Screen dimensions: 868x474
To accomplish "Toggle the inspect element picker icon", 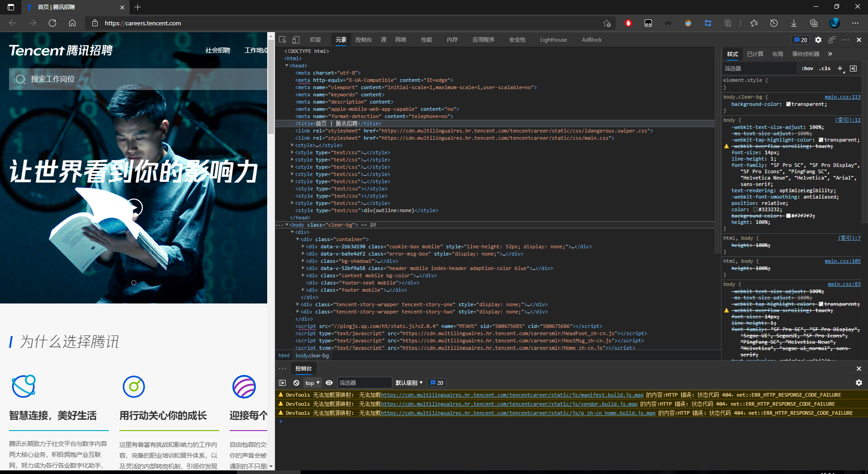I will pyautogui.click(x=283, y=40).
